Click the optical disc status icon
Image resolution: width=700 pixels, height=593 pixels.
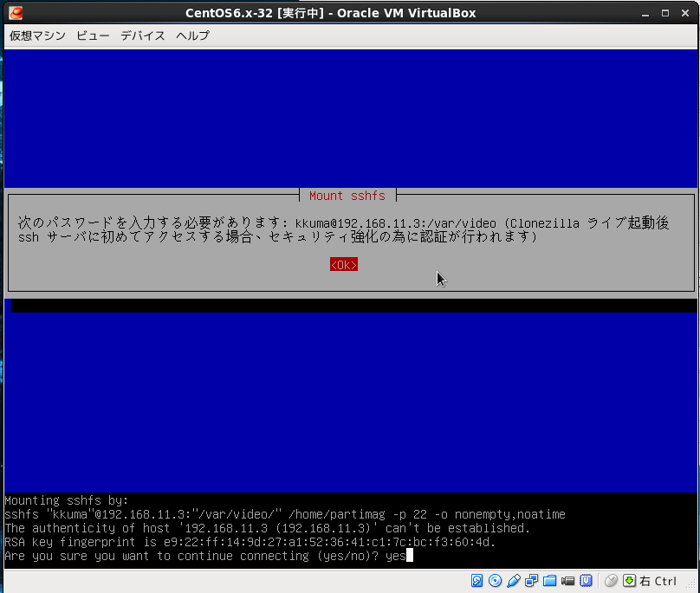click(495, 580)
